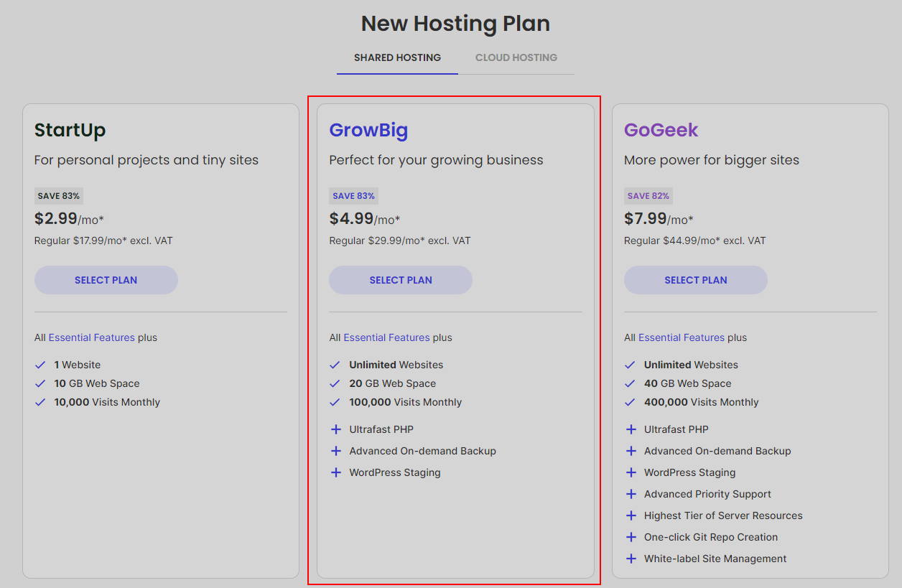Click plus icon beside GrowBig WordPress Staging
The image size is (902, 588).
click(x=335, y=472)
